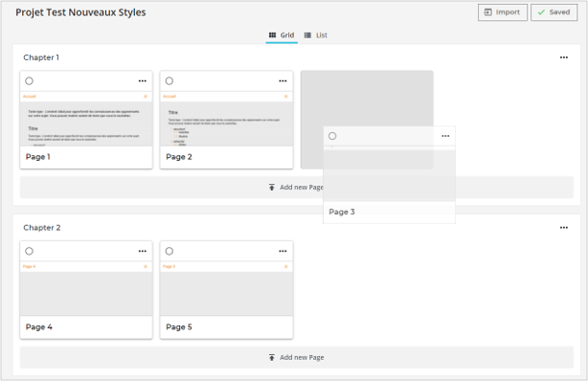Viewport: 588px width, 381px height.
Task: Click the Page 3 label
Action: [342, 212]
